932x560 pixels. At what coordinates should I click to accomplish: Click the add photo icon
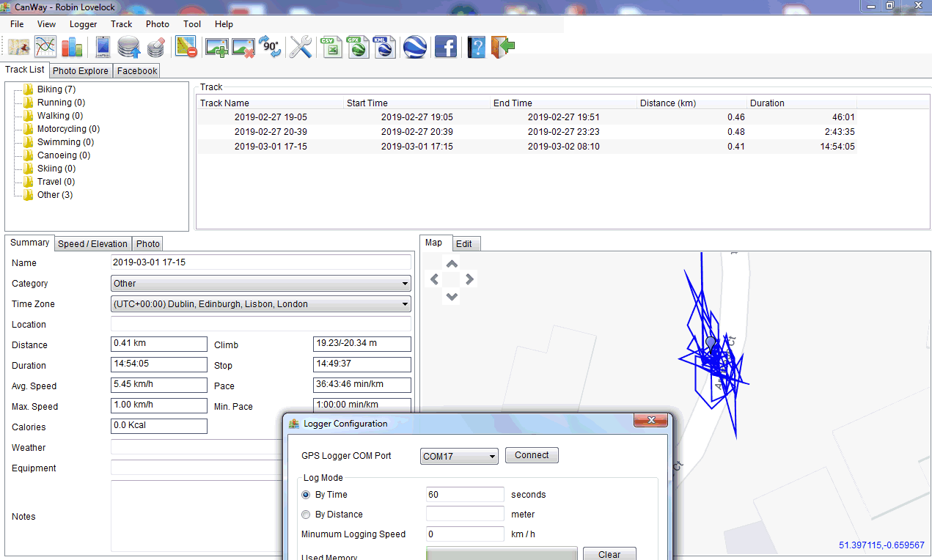(216, 48)
